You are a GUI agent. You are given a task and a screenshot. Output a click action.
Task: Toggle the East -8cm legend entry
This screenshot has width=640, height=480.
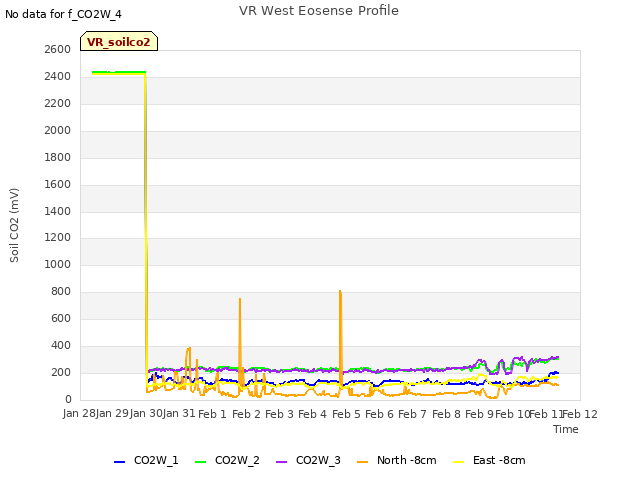(489, 460)
